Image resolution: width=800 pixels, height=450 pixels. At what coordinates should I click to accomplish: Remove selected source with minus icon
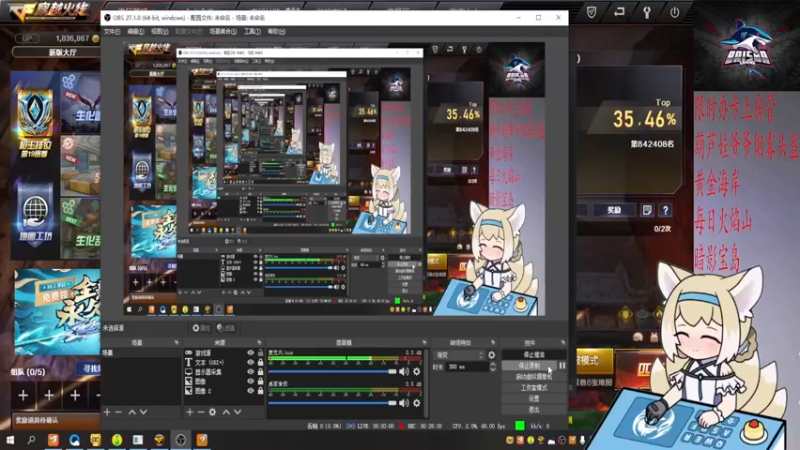point(201,412)
